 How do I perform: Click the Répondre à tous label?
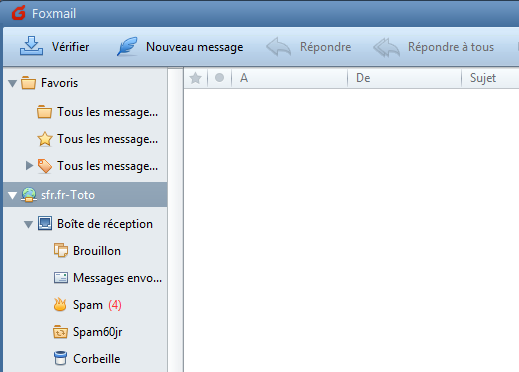click(451, 47)
